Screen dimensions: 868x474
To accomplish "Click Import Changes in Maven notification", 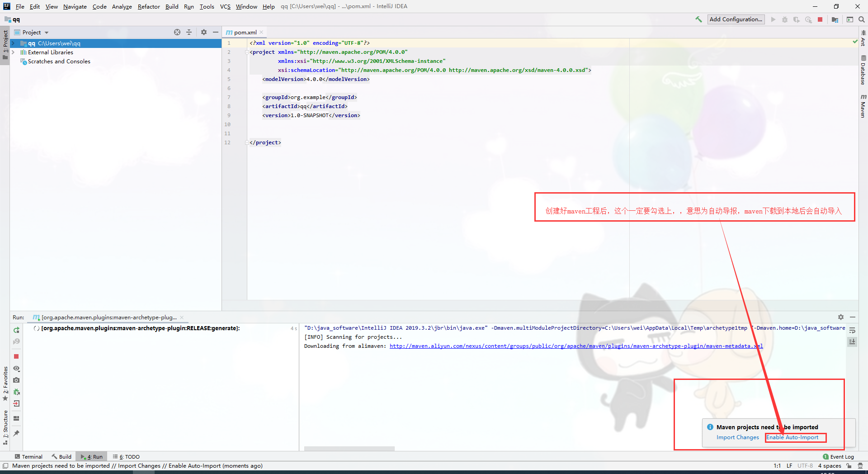I will [738, 437].
